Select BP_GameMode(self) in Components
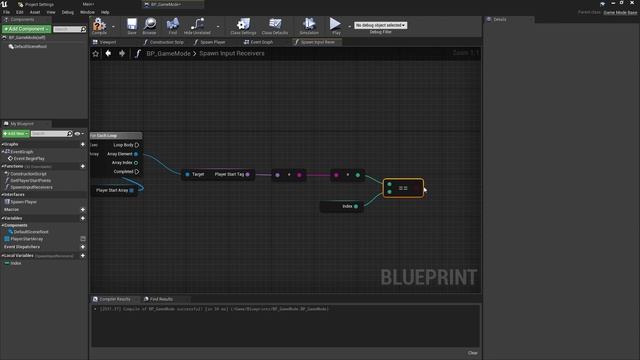 [27, 38]
